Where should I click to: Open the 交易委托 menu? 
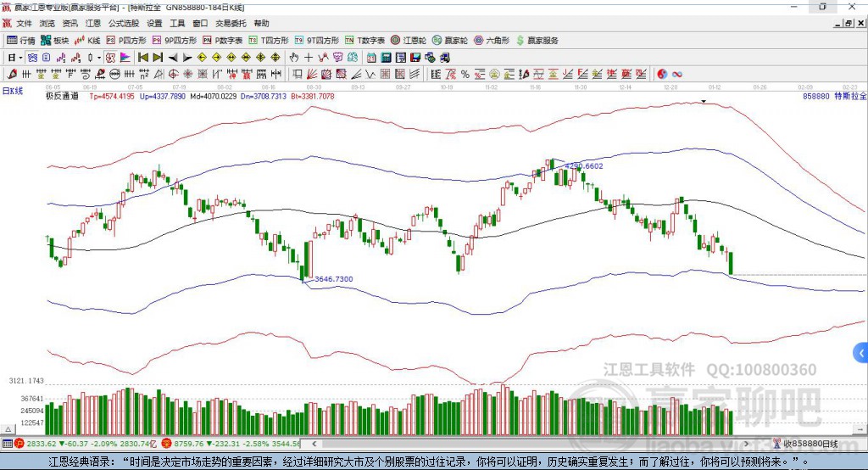231,23
